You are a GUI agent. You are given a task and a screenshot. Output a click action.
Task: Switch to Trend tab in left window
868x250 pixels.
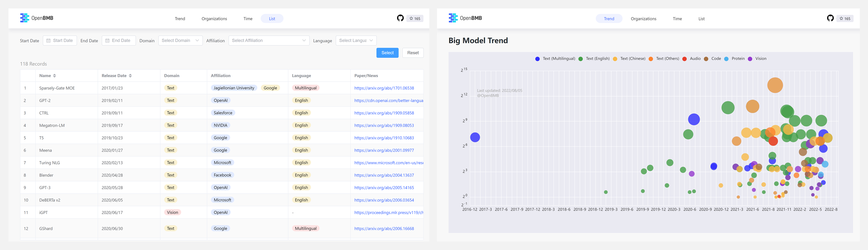pos(180,19)
